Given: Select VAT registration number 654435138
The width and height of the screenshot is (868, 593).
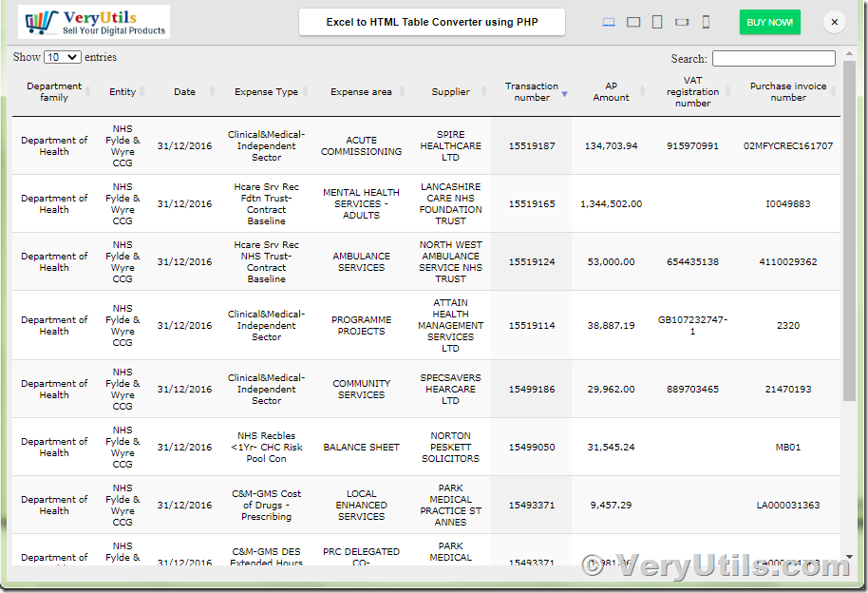Looking at the screenshot, I should [x=692, y=261].
